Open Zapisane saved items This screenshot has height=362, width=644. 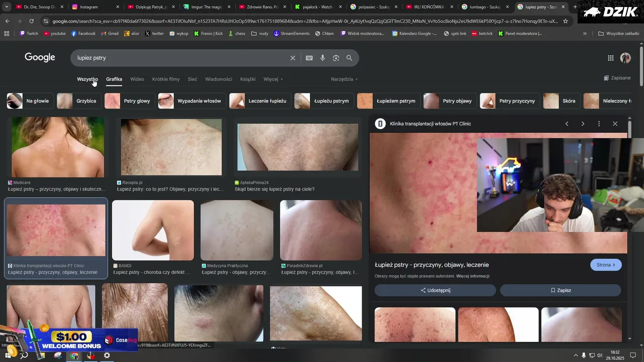pyautogui.click(x=617, y=78)
